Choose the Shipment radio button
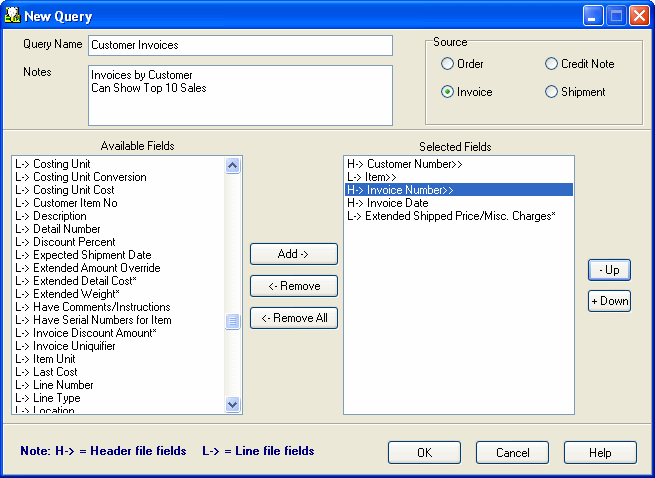Viewport: 655px width, 478px height. 551,92
